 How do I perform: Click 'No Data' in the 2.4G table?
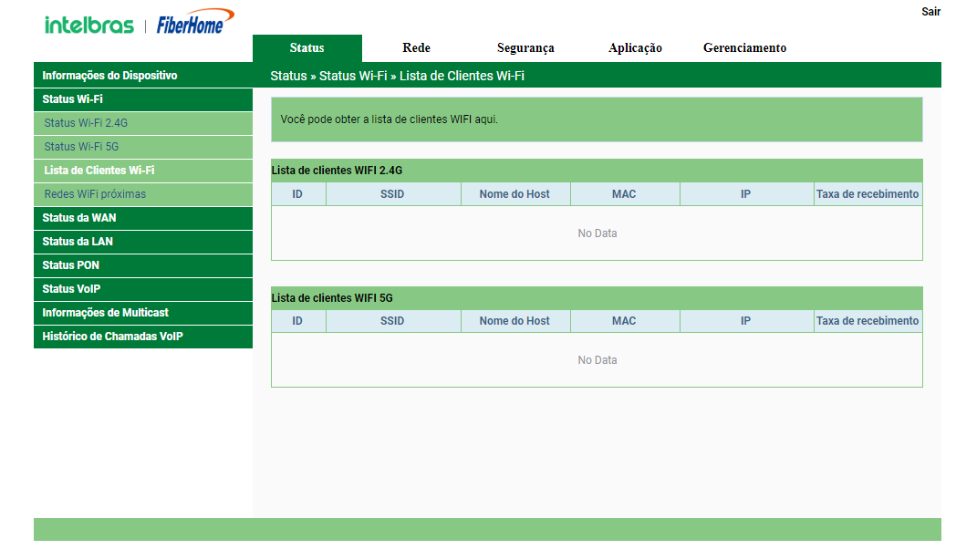(597, 233)
